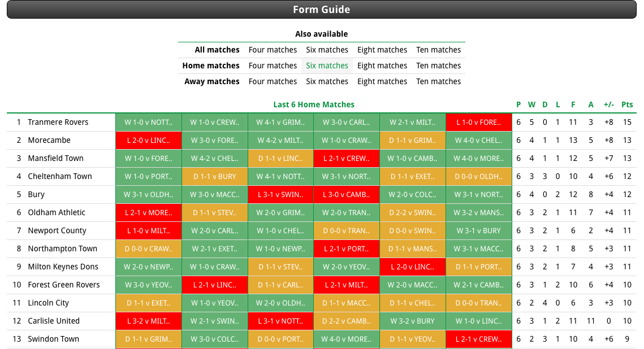644x349 pixels.
Task: Click Northampton's L 2-1 v PORT.. result
Action: 347,248
